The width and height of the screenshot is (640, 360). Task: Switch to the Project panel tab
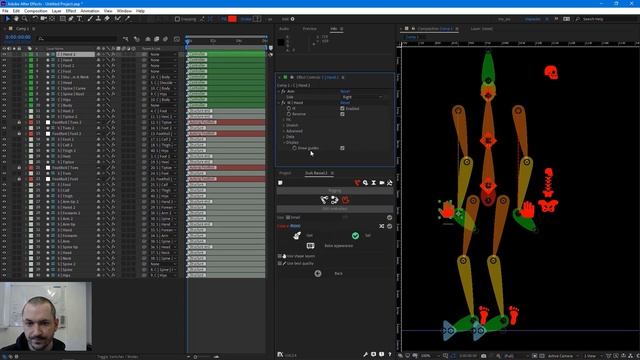(285, 173)
